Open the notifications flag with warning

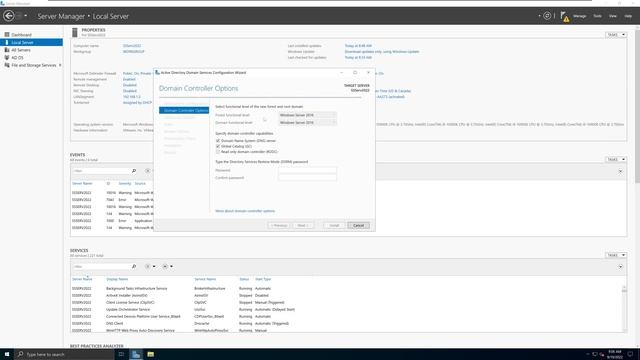[564, 16]
